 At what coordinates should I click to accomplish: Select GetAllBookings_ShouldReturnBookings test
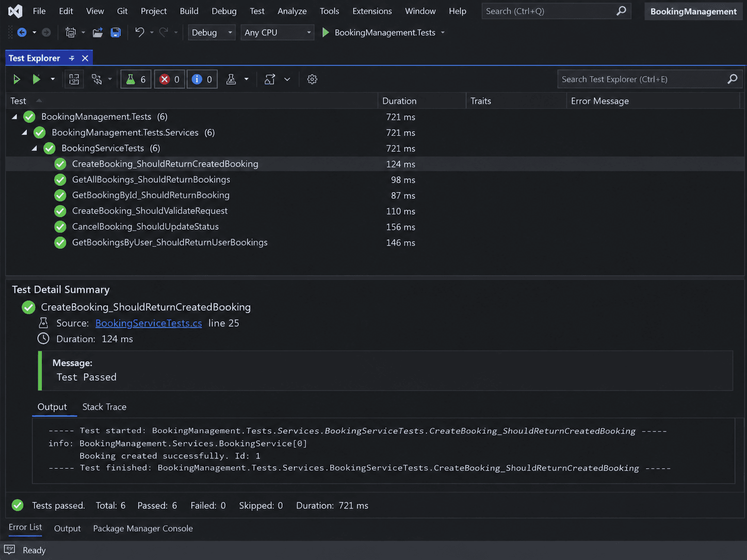click(151, 179)
